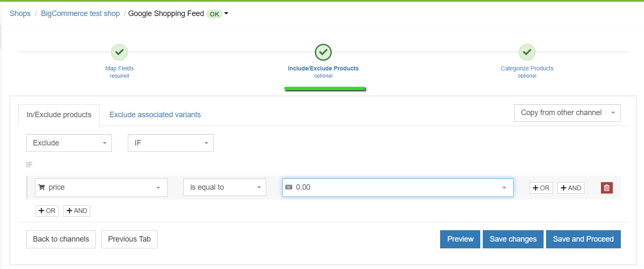The height and width of the screenshot is (269, 644).
Task: Click the Categorize Products checkmark step icon
Action: [x=527, y=52]
